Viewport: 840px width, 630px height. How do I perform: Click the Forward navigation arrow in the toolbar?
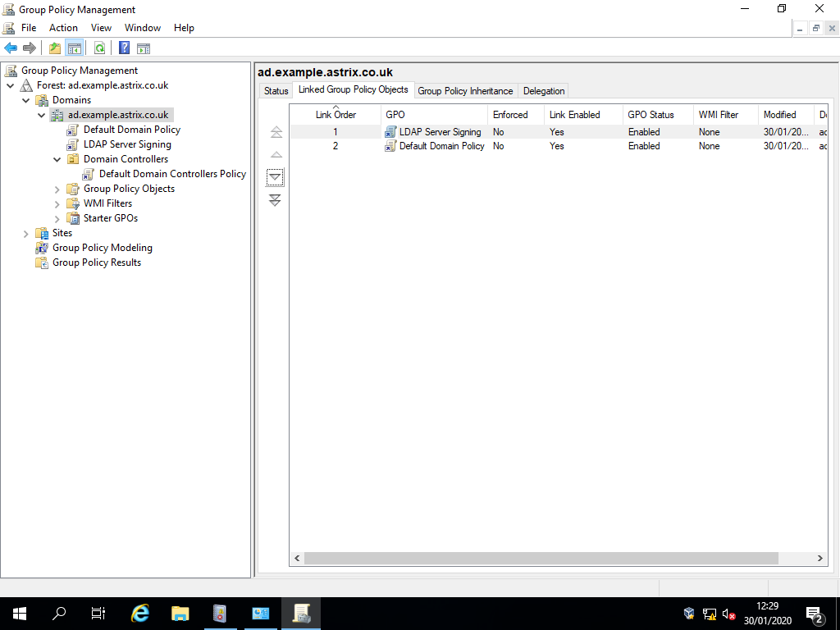tap(30, 48)
